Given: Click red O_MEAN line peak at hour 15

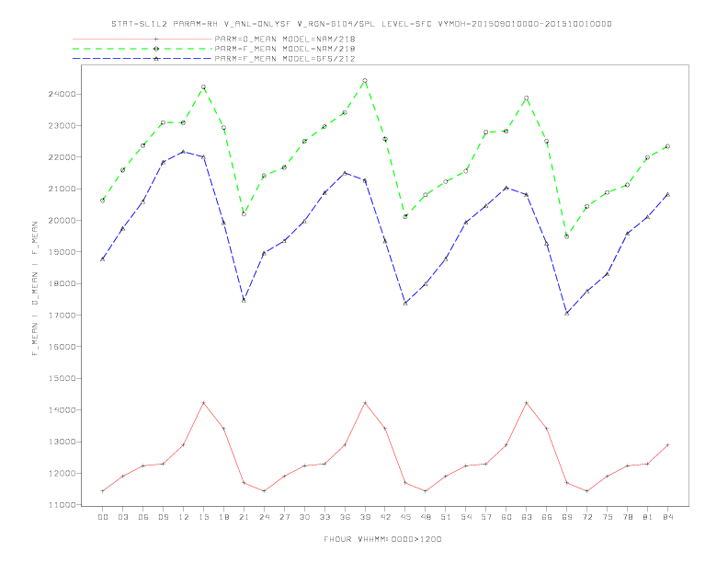Looking at the screenshot, I should 203,403.
